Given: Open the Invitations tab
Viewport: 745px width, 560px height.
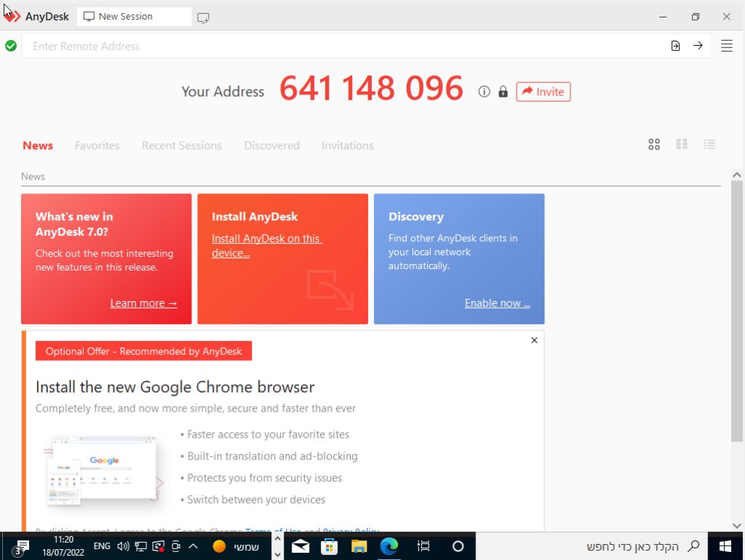Looking at the screenshot, I should [x=348, y=145].
